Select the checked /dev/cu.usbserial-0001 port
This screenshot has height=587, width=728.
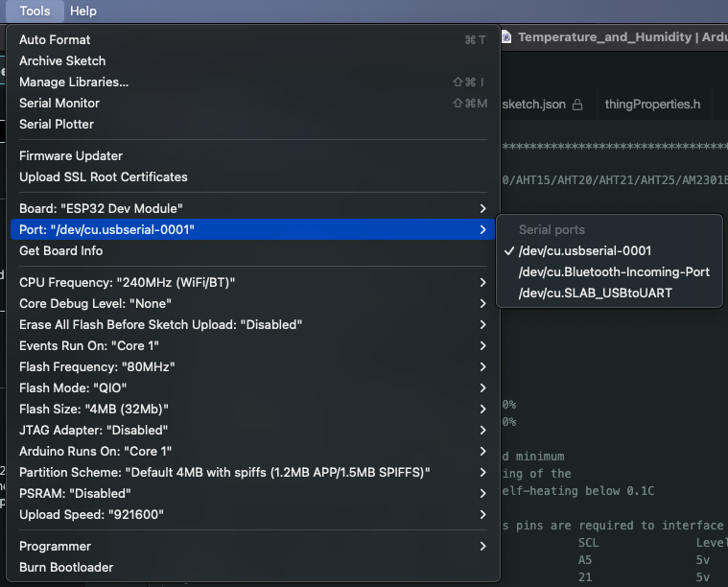click(x=584, y=250)
